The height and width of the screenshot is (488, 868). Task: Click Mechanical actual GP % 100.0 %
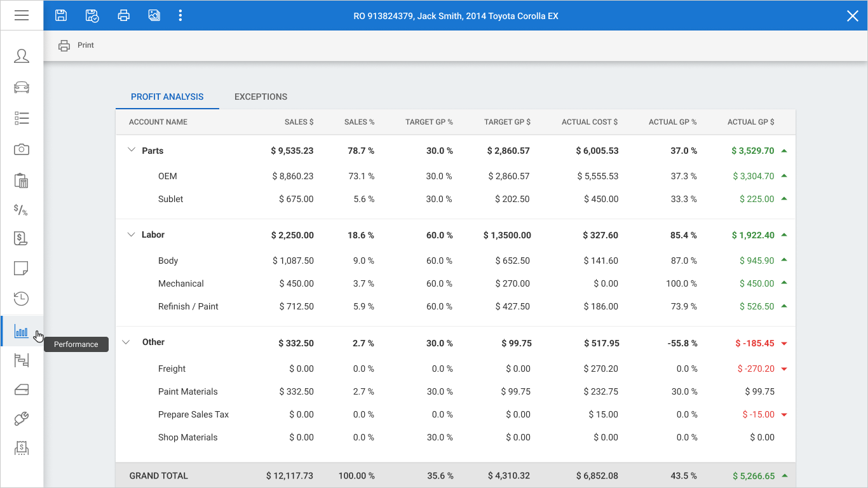click(681, 283)
